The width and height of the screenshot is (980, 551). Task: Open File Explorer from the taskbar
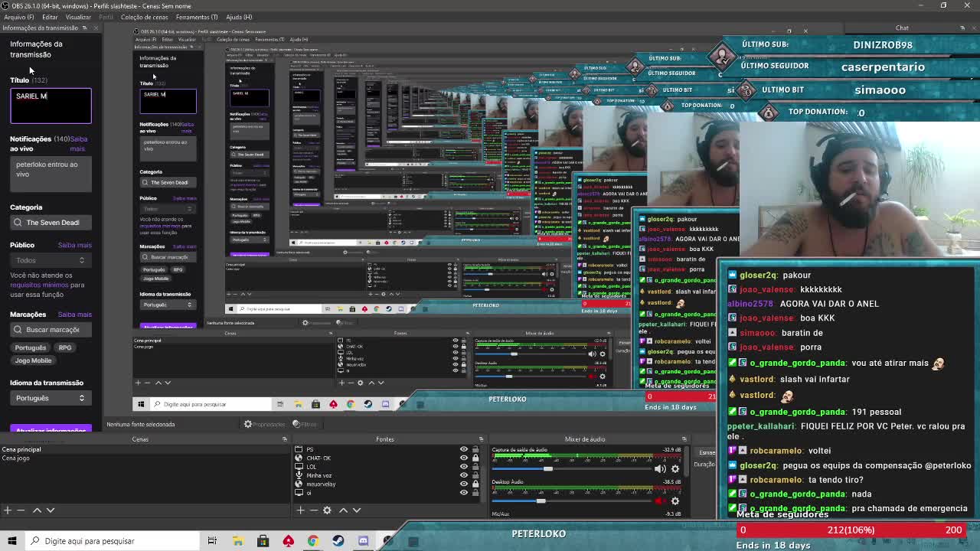tap(237, 541)
